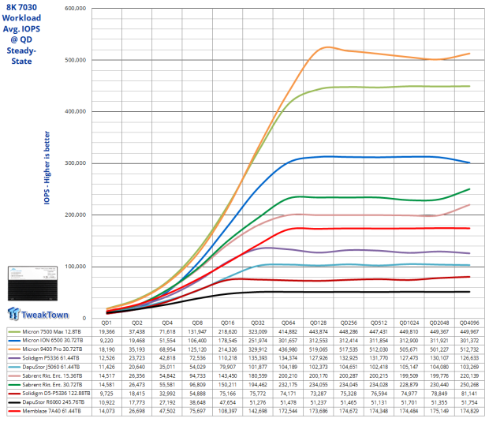
Task: Click the orange legend swatch for Micron 9400 Pro
Action: point(14,349)
